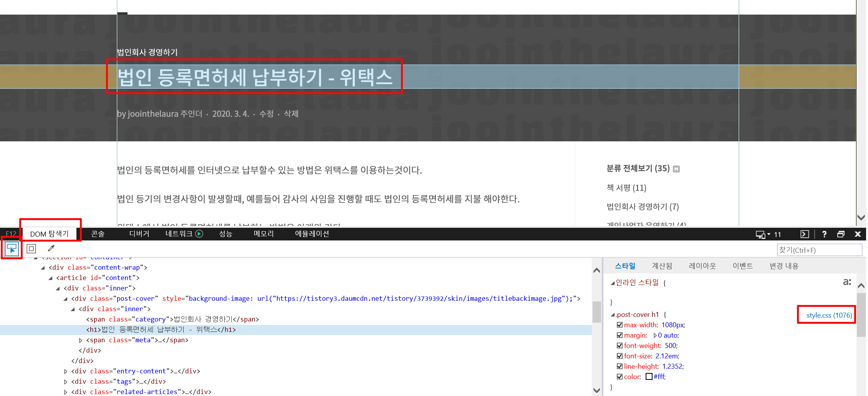This screenshot has height=396, width=868.
Task: Open the 법인회사 경영하기 (7) sidebar link
Action: coord(643,207)
